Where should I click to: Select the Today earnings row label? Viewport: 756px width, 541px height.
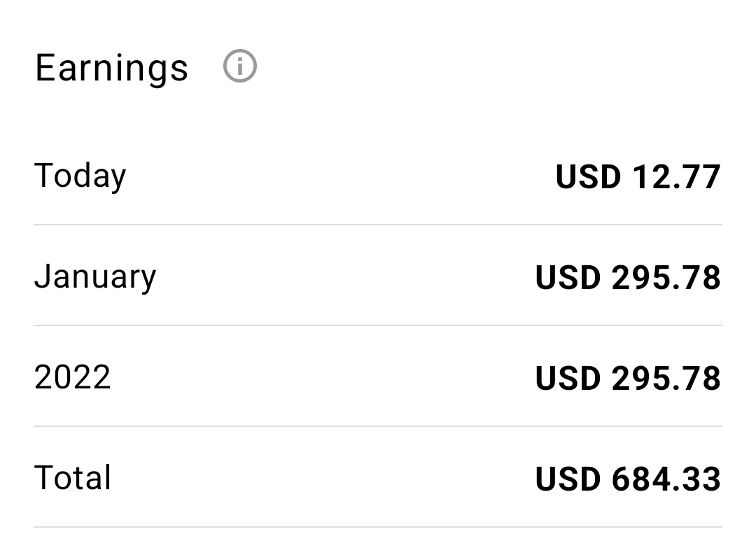tap(80, 176)
